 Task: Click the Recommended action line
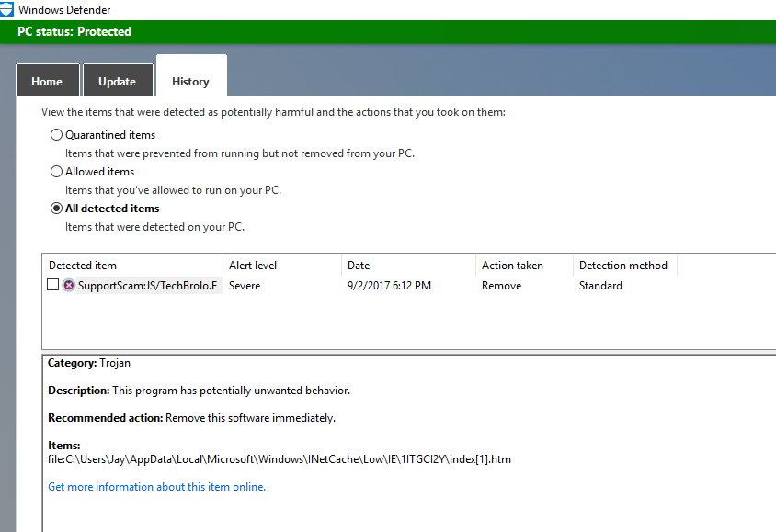191,418
